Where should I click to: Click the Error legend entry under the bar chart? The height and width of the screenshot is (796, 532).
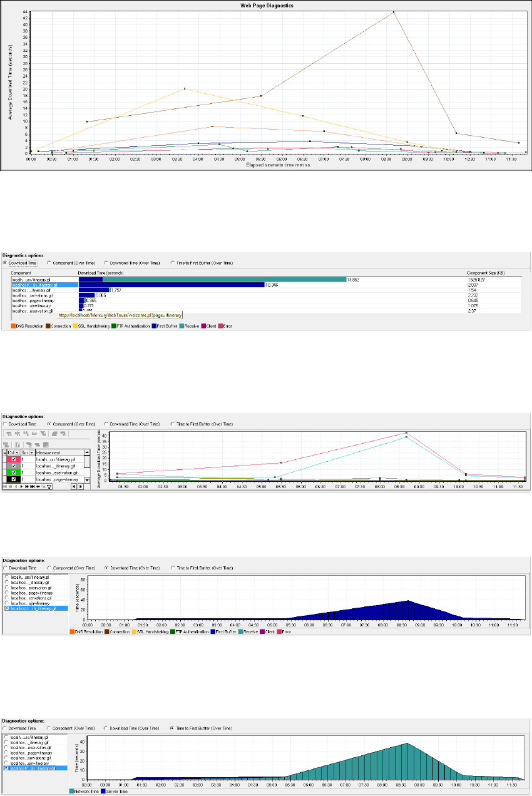pos(225,326)
